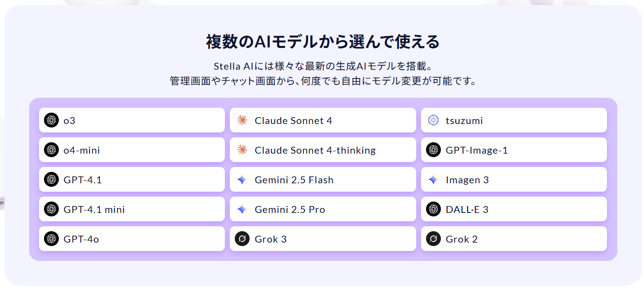Viewport: 644px width, 290px height.
Task: Click the Gemini sparkle icon beside Imagen 3
Action: coord(433,180)
